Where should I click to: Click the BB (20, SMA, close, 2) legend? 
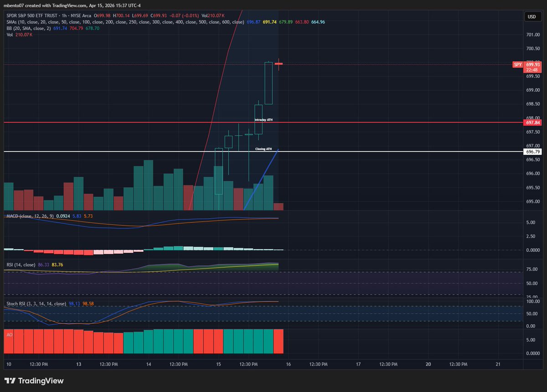29,28
